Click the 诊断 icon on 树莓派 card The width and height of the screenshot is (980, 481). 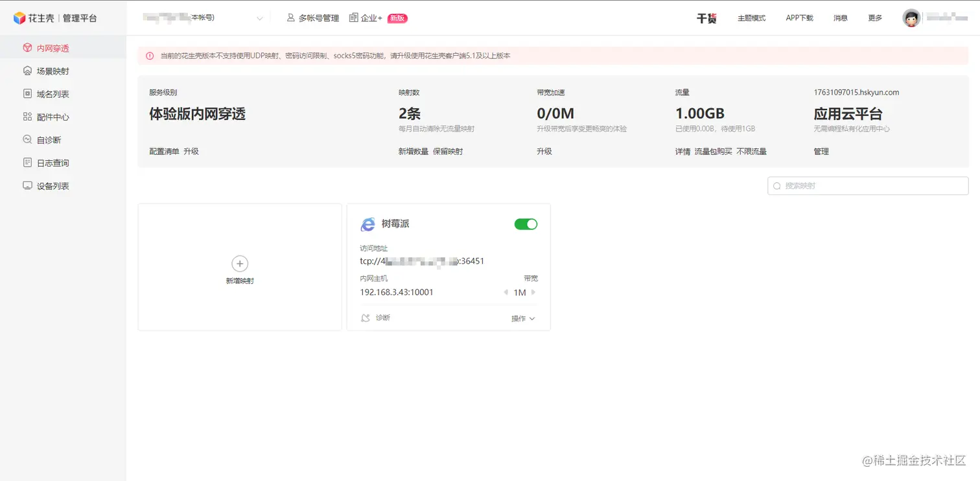point(366,318)
